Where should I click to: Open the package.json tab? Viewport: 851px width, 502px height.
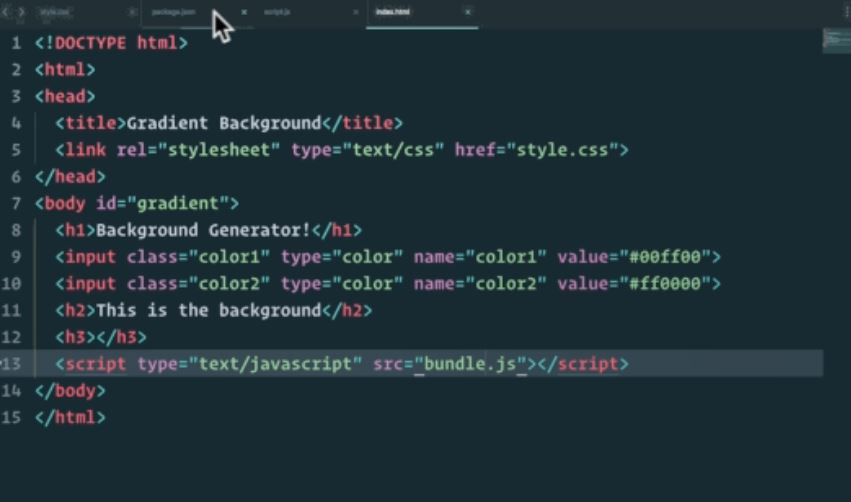(x=174, y=11)
